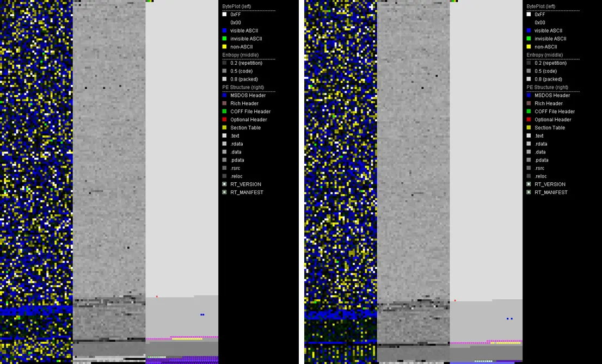Click the .rsrc label in the left legend
The width and height of the screenshot is (602, 364).
236,168
